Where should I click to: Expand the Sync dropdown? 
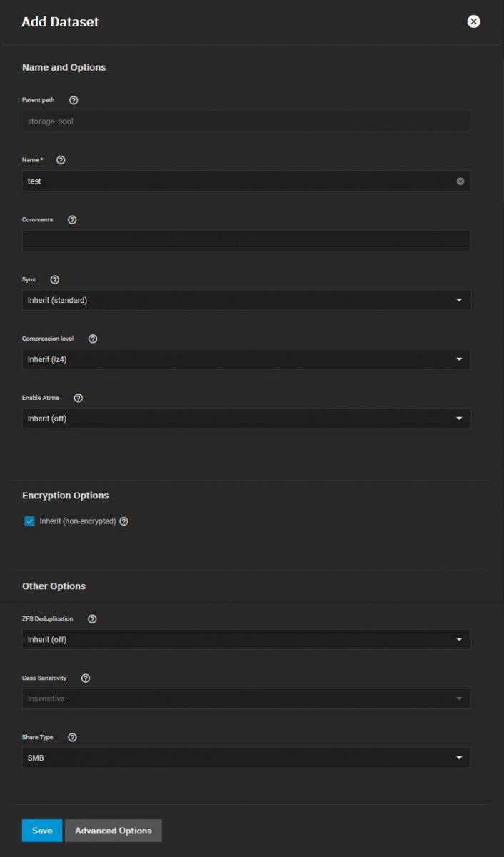tap(246, 301)
